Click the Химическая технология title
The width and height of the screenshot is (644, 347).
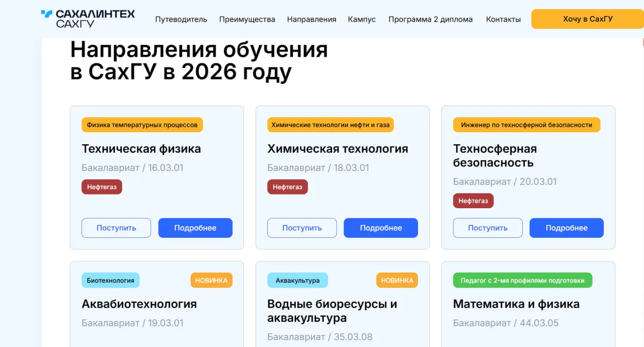[338, 149]
